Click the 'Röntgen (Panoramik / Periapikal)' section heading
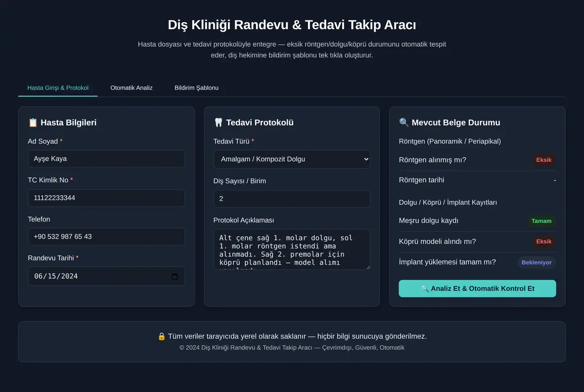Image resolution: width=584 pixels, height=392 pixels. [x=450, y=142]
